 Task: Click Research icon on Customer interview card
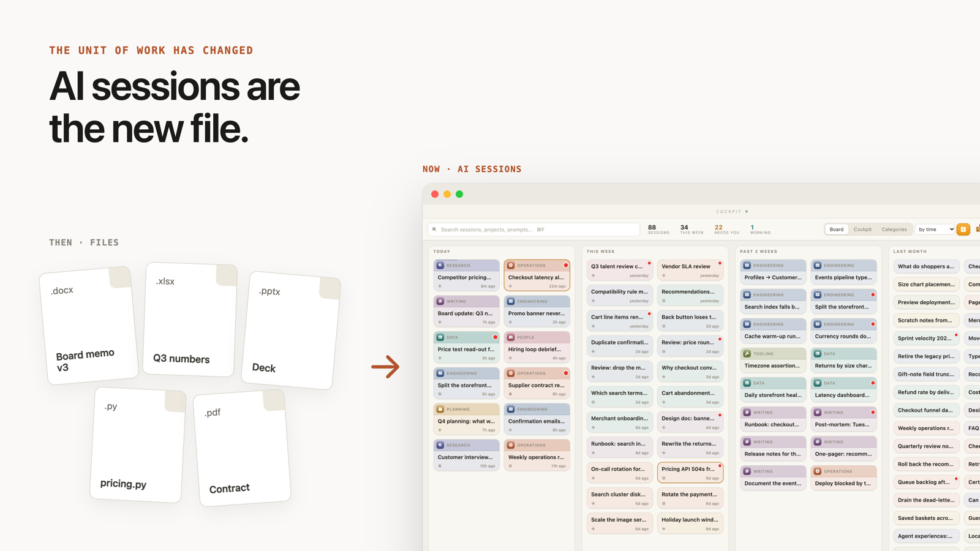[440, 445]
